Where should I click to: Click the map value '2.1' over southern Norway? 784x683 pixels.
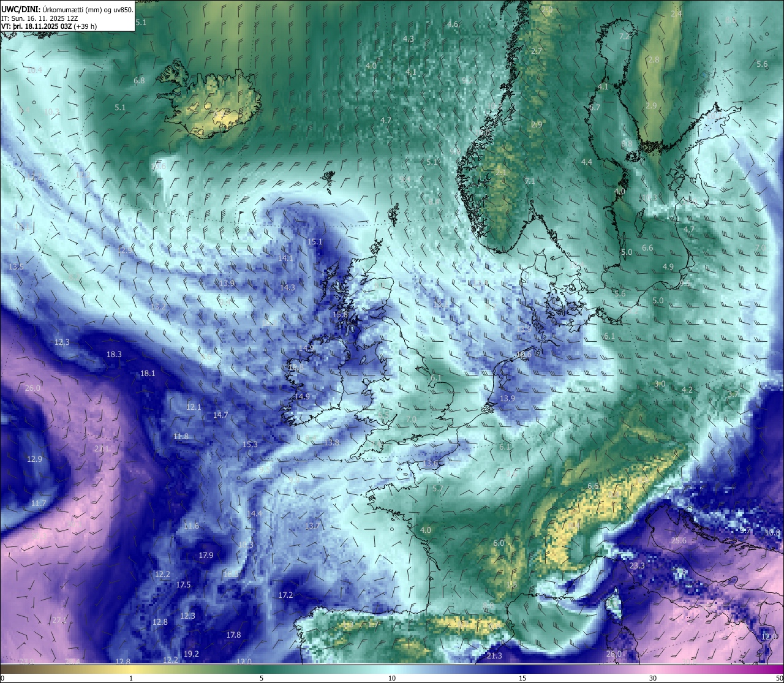click(x=500, y=173)
